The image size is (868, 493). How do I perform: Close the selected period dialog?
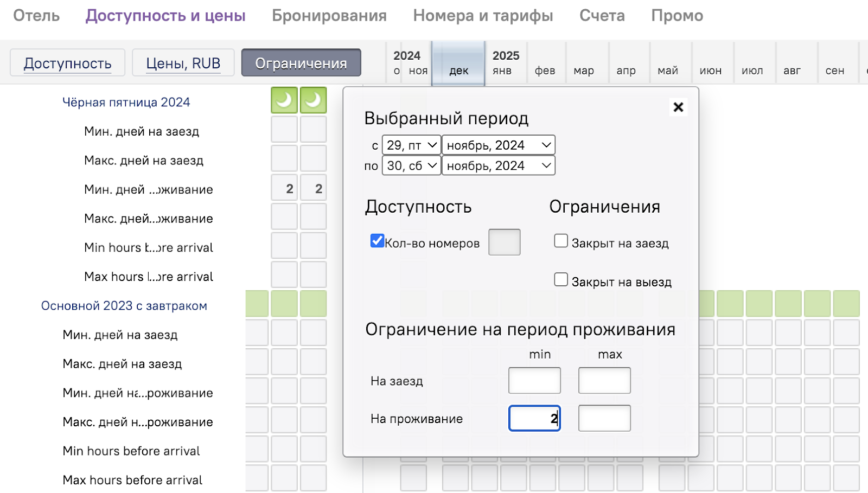coord(678,107)
